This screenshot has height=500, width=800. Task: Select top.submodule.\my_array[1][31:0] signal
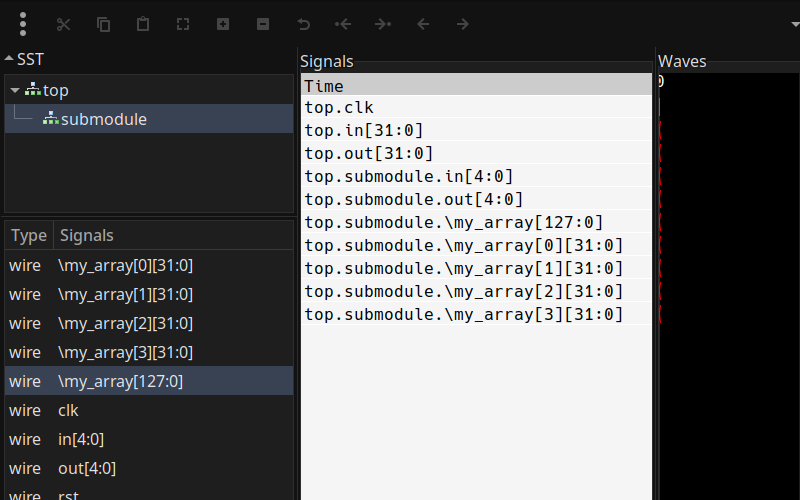click(477, 268)
